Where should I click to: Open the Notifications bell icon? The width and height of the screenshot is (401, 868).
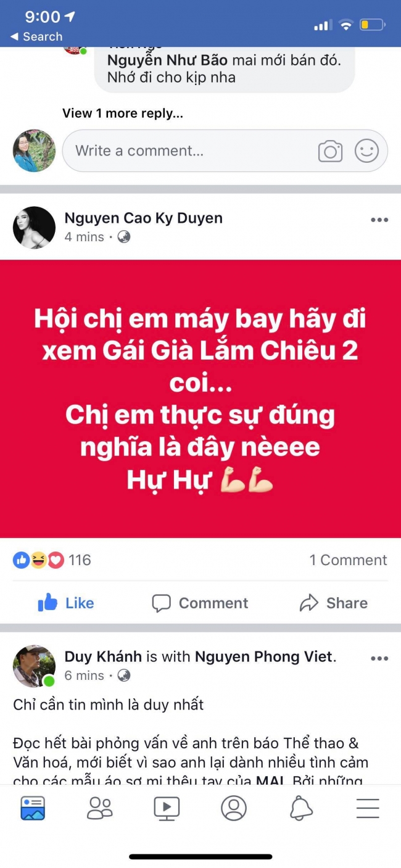pos(301,808)
